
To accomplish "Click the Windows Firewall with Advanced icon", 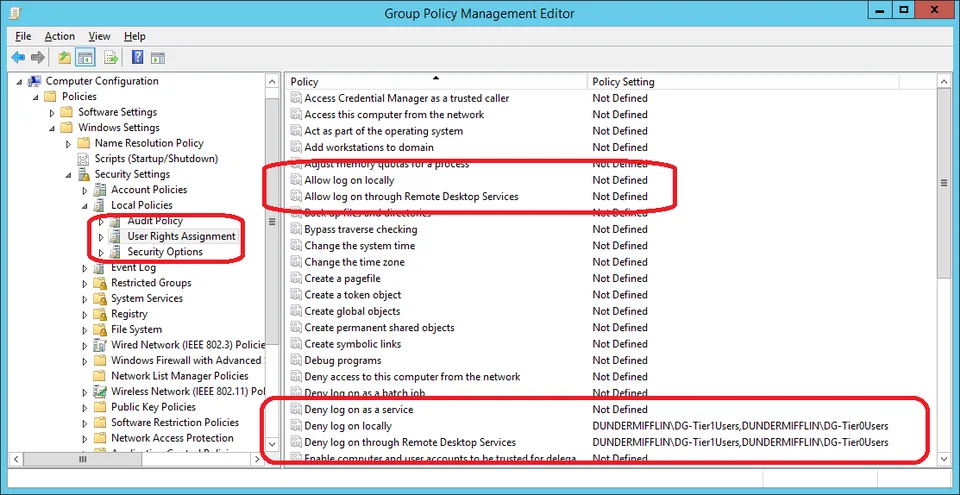I will 100,360.
